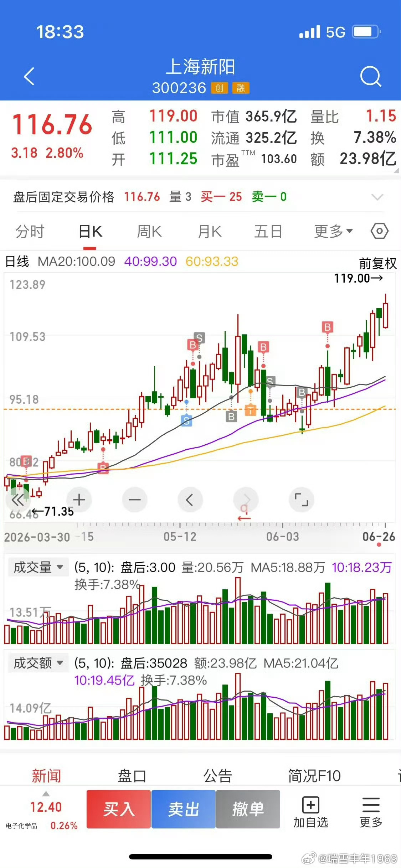Select the 日K tab
This screenshot has height=868, width=401.
[x=90, y=231]
